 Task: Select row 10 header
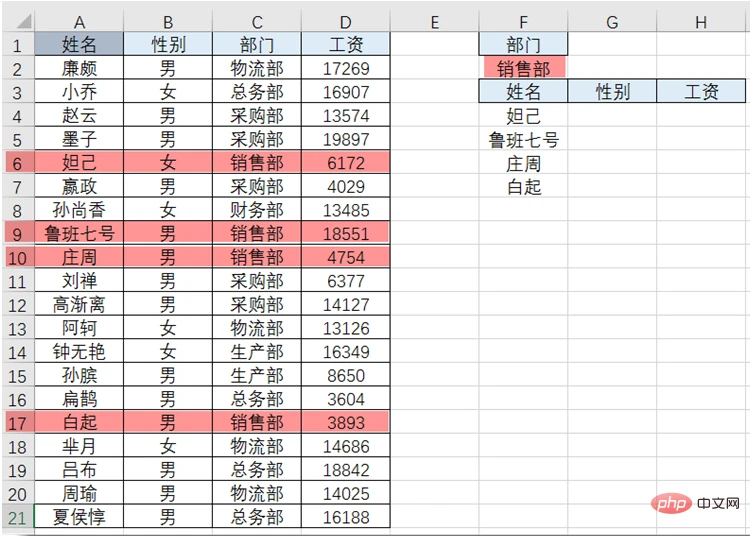coord(18,258)
